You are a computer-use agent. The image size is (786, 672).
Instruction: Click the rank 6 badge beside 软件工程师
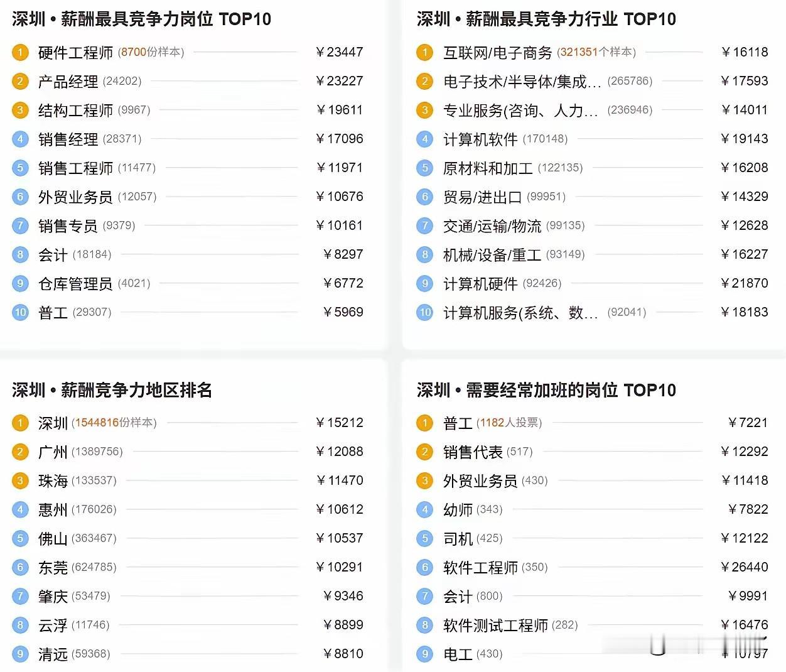(425, 567)
